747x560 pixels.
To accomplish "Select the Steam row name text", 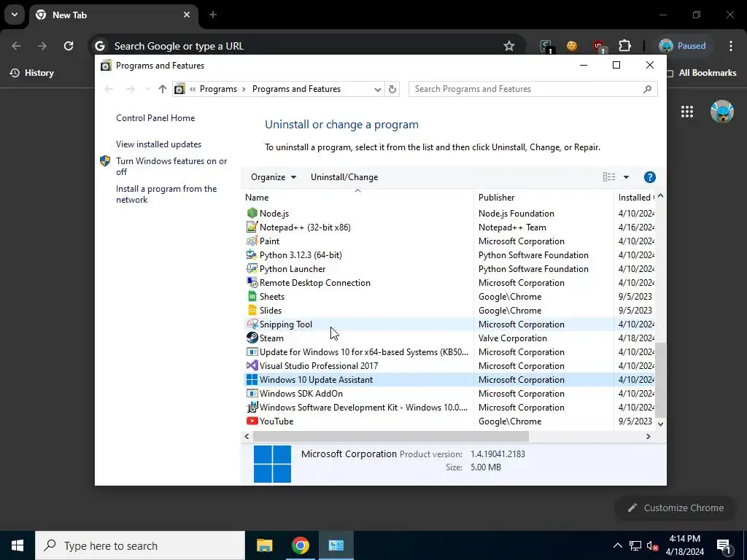I will pyautogui.click(x=271, y=338).
